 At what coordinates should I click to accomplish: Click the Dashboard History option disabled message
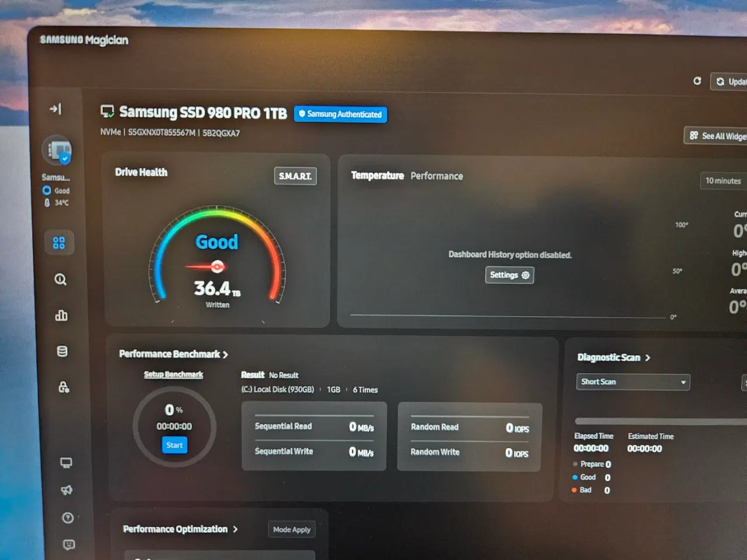tap(510, 255)
